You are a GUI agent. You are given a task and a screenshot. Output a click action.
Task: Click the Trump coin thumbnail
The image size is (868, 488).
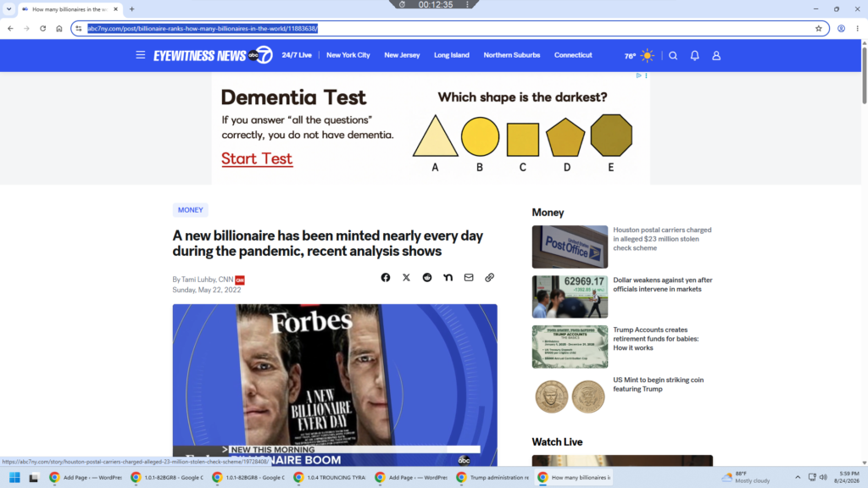coord(570,396)
